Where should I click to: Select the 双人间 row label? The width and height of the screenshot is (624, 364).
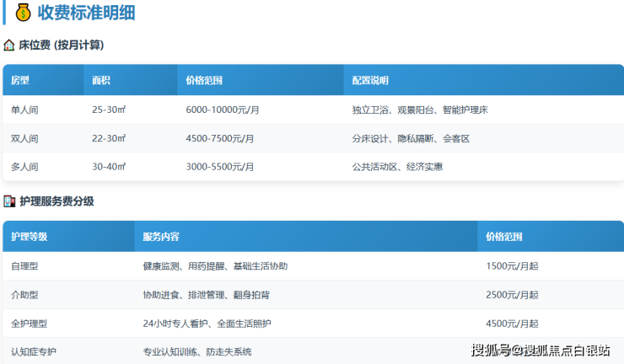24,138
